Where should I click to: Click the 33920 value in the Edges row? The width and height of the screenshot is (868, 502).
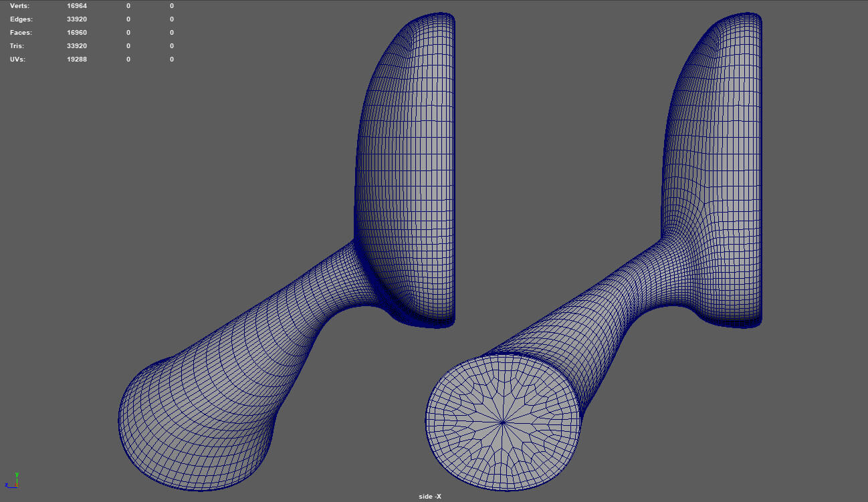[x=77, y=19]
